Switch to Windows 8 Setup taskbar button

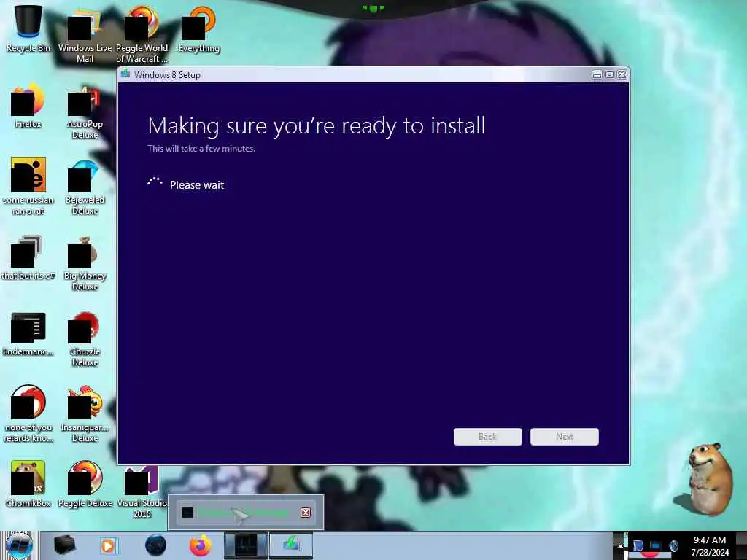click(291, 545)
